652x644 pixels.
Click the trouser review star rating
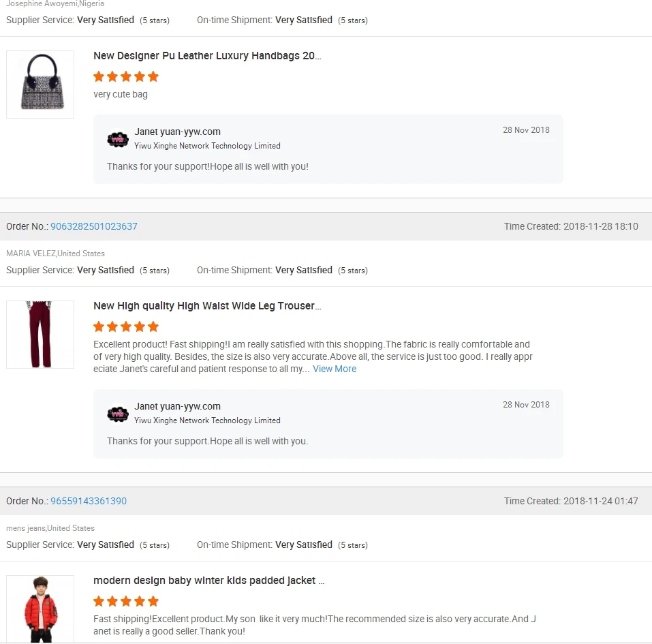coord(126,326)
